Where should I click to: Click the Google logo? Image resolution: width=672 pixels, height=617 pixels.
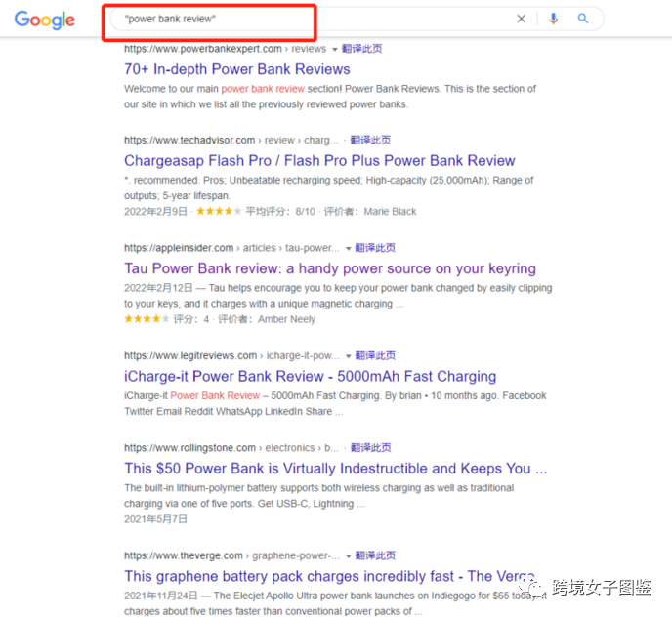(45, 20)
